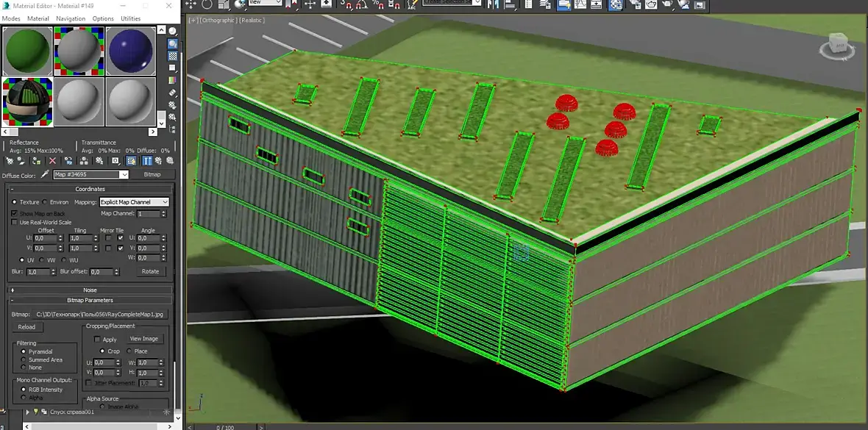Viewport: 868px width, 430px height.
Task: Go to Parent material level
Action: point(159,161)
